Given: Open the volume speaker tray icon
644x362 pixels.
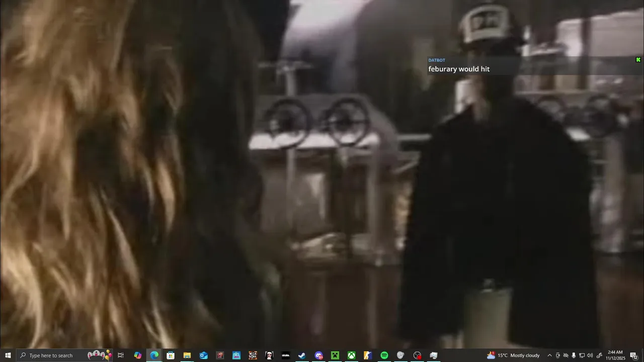Looking at the screenshot, I should pos(590,355).
